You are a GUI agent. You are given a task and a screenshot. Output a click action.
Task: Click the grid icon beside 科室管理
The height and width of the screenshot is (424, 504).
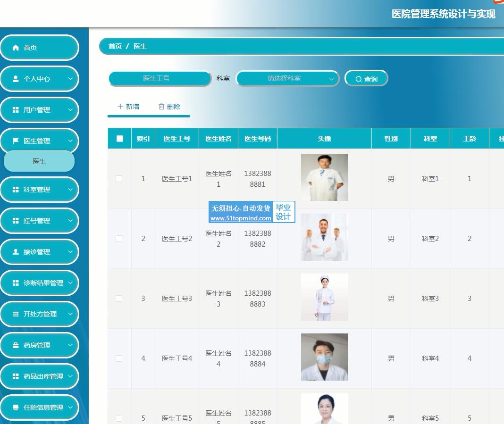16,190
